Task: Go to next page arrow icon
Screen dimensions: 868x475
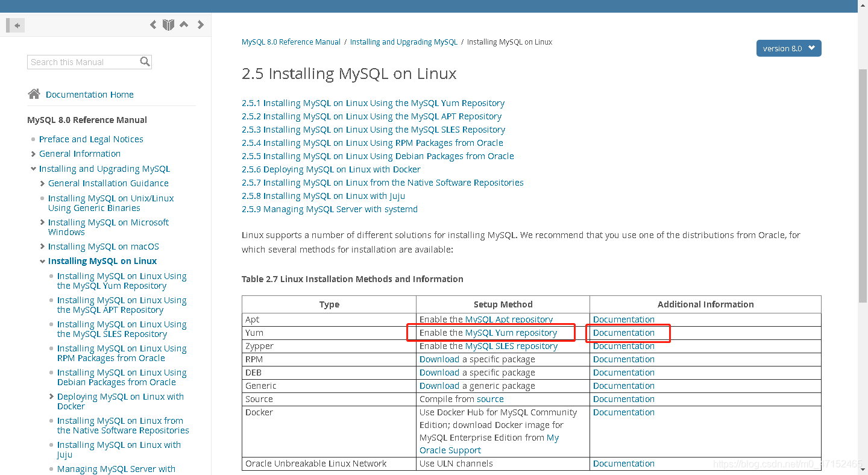Action: [x=201, y=25]
